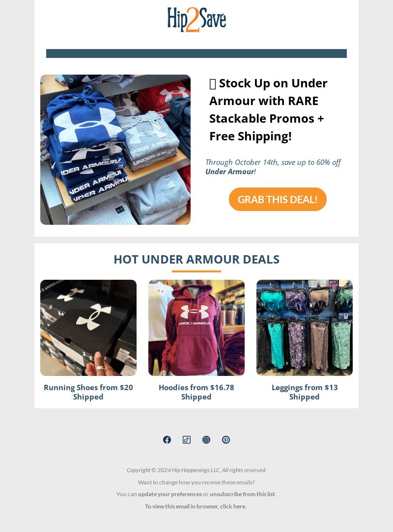Open the black shoe boxes thumbnail
This screenshot has height=532, width=393.
click(x=88, y=328)
